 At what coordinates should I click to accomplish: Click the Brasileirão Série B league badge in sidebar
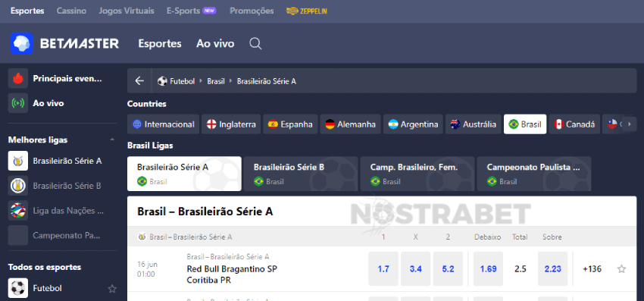coord(18,186)
